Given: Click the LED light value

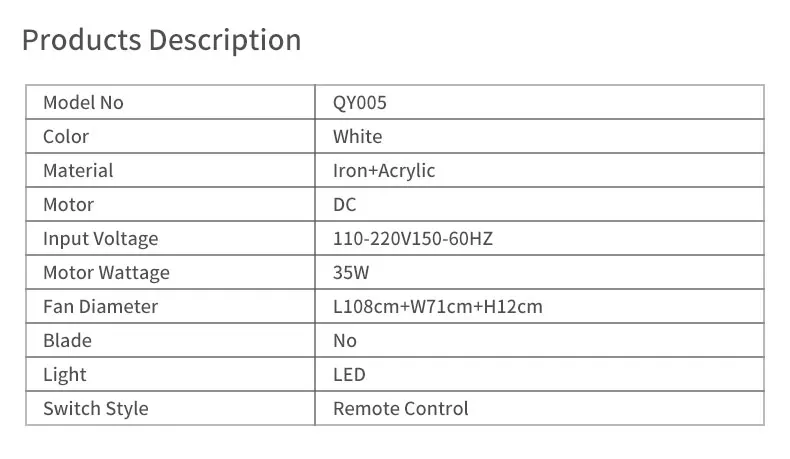Looking at the screenshot, I should pyautogui.click(x=349, y=374).
